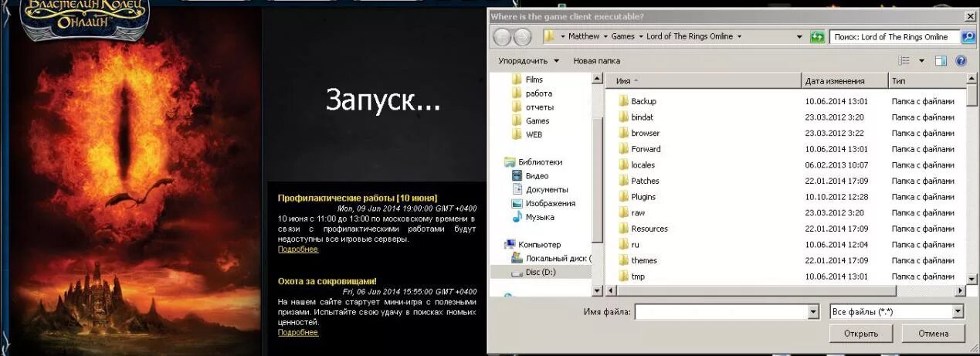Click the file list vertical scrollbar down arrow
The image size is (980, 356).
tap(972, 277)
